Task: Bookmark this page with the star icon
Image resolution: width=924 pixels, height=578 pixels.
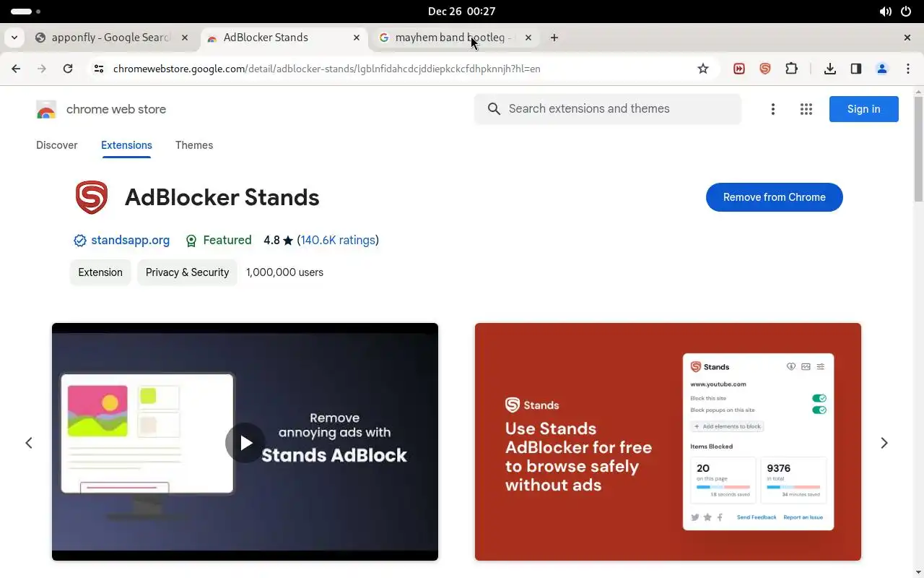Action: (703, 69)
